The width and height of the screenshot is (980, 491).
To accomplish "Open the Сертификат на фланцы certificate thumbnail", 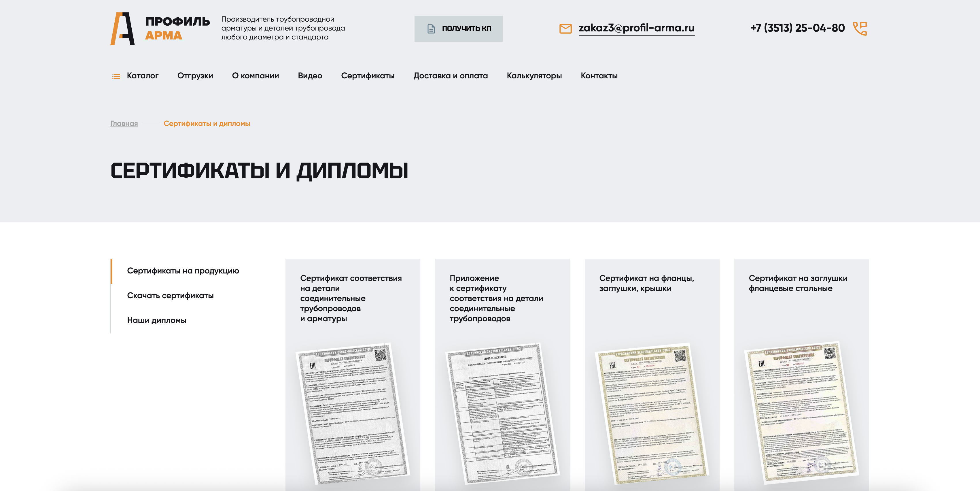I will point(651,413).
